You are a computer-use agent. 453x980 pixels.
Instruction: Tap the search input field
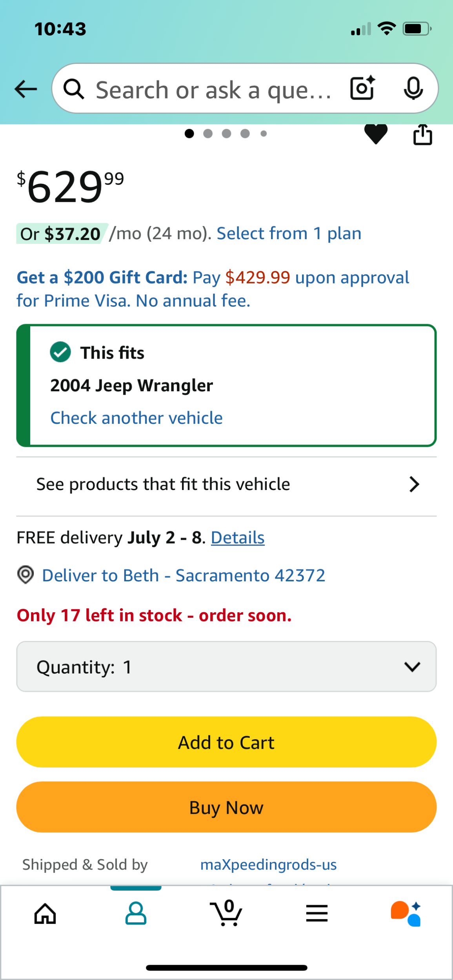click(x=214, y=90)
